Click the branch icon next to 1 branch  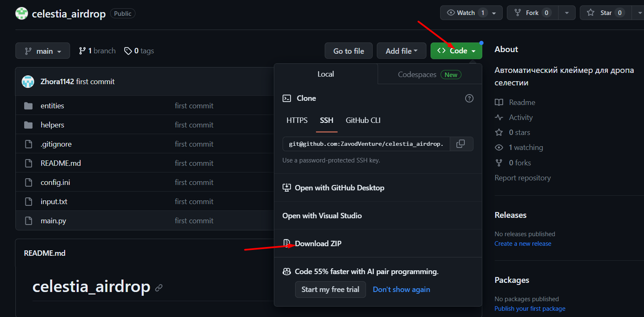[82, 50]
